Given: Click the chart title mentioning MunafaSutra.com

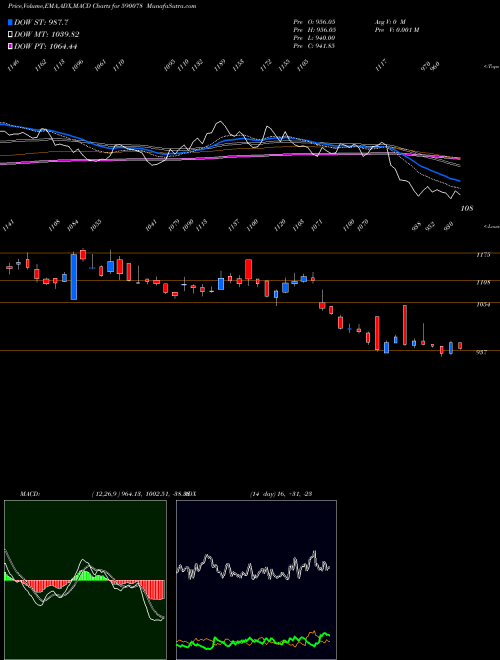Looking at the screenshot, I should coord(102,6).
